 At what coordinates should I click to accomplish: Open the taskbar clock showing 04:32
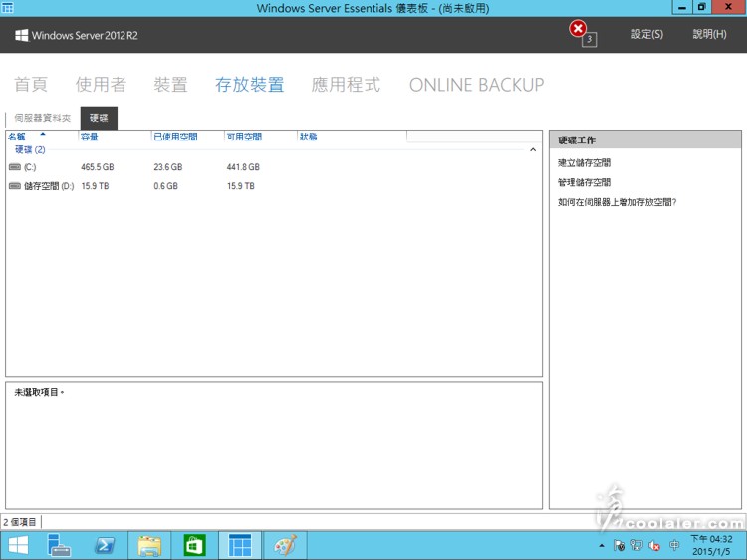711,545
